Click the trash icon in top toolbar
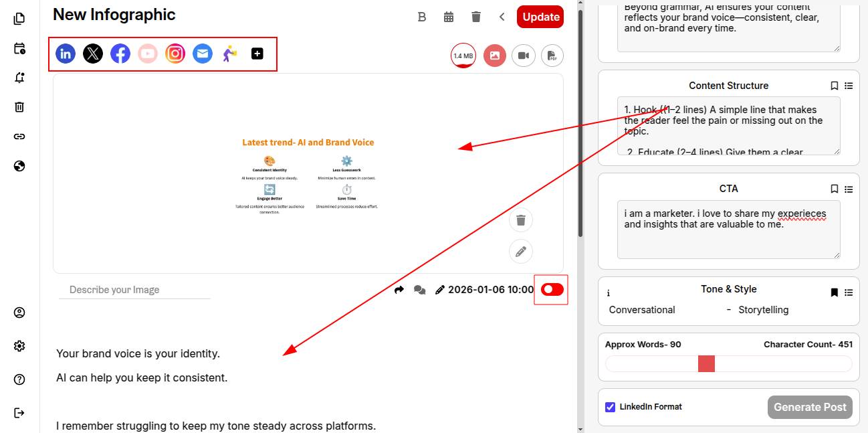The width and height of the screenshot is (868, 433). [476, 17]
